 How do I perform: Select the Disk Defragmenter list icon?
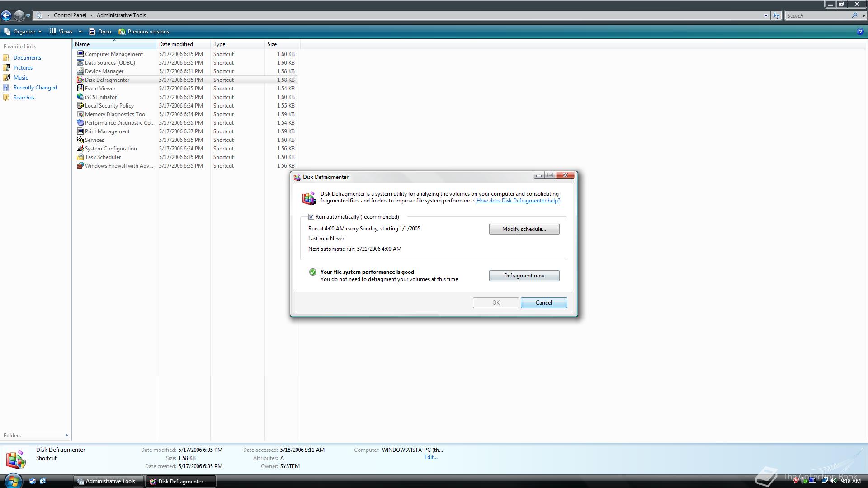click(x=80, y=80)
